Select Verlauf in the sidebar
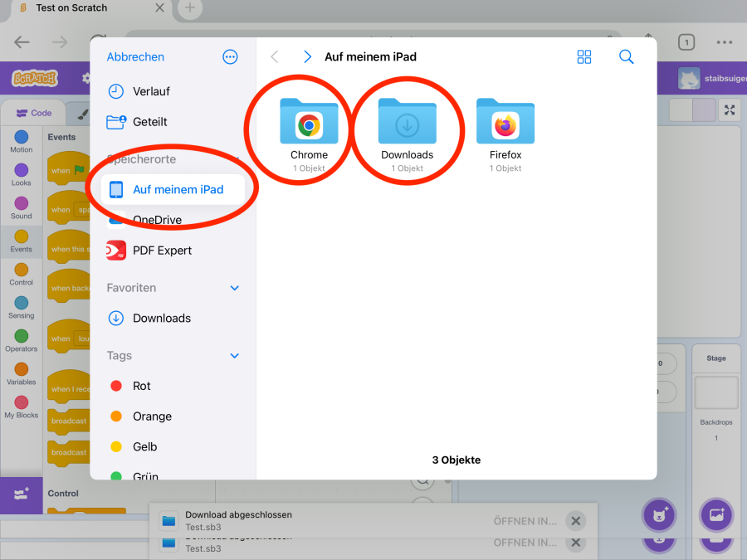This screenshot has height=560, width=747. [x=151, y=91]
